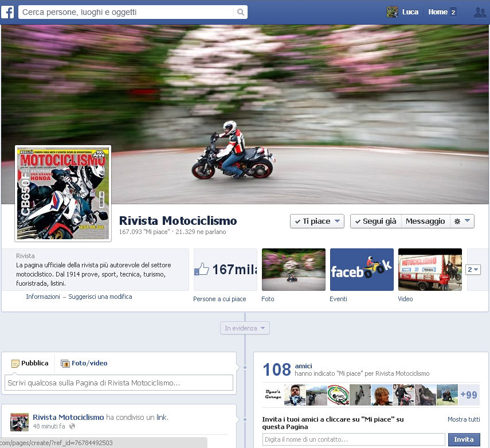Click the +99 more friends tile
The height and width of the screenshot is (448, 490).
(469, 395)
